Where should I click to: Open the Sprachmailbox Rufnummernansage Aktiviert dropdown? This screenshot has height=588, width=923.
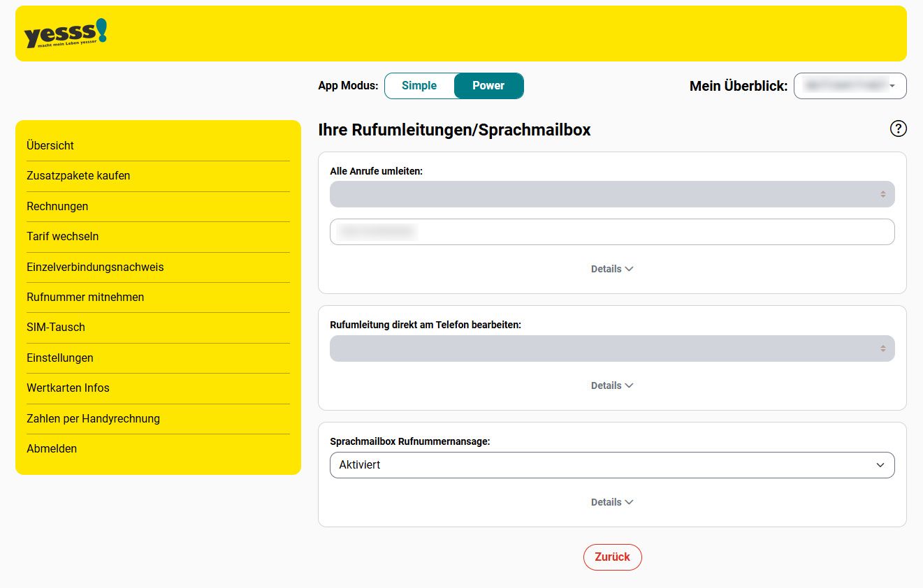coord(611,465)
